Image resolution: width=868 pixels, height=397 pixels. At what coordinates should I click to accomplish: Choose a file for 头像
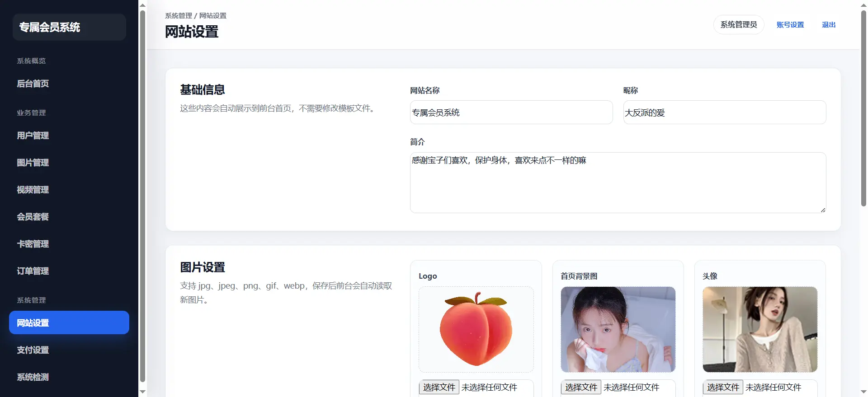723,387
